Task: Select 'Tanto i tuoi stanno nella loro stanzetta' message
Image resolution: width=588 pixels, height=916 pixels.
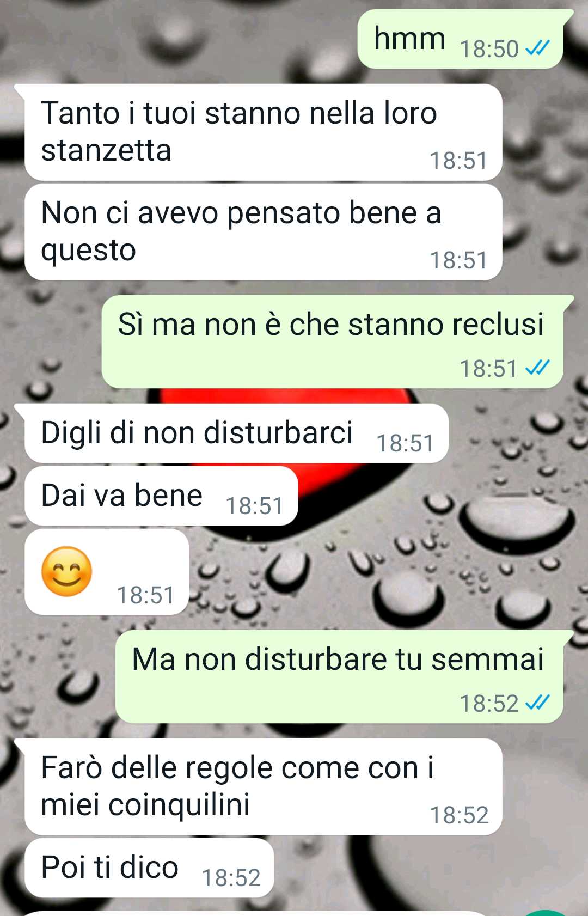Action: click(263, 132)
